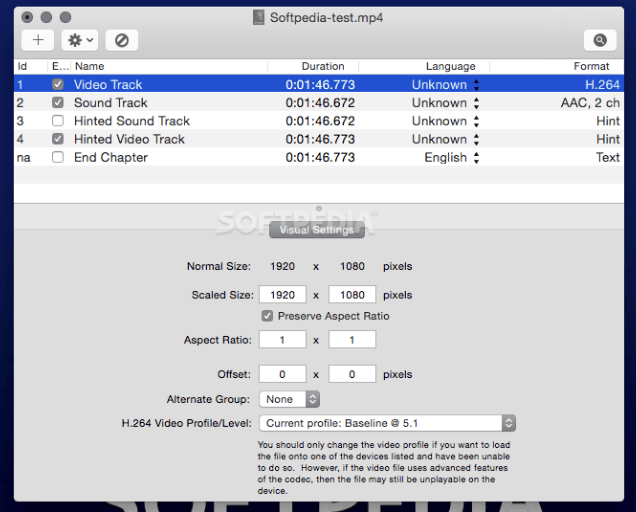Sort tracks by Duration column header

point(322,66)
